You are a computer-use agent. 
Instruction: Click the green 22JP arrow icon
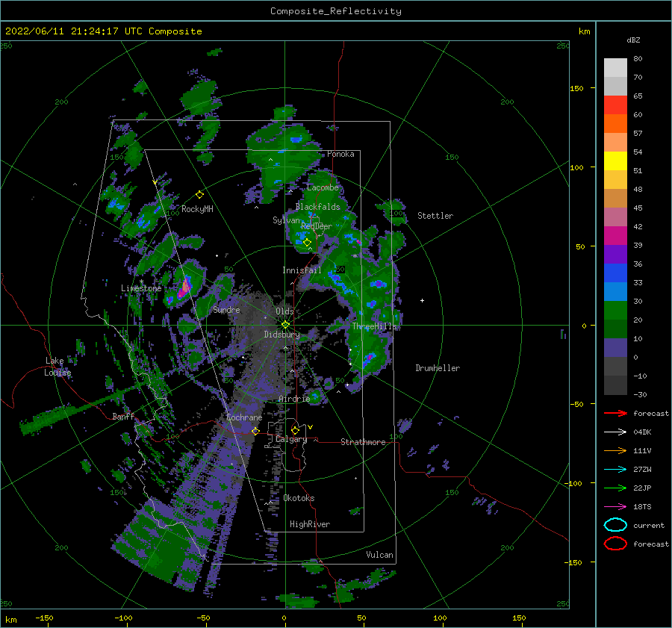[x=615, y=488]
